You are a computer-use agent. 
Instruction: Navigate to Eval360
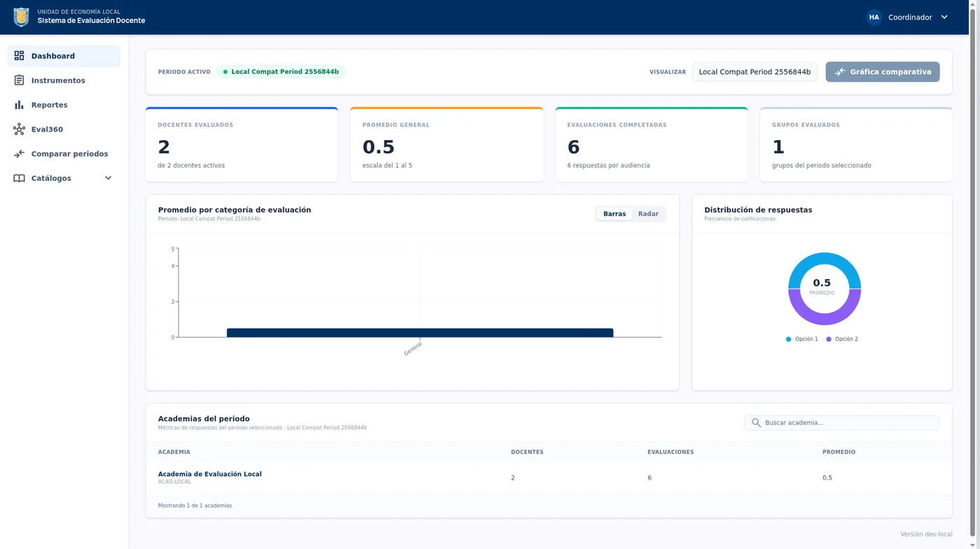click(x=64, y=130)
